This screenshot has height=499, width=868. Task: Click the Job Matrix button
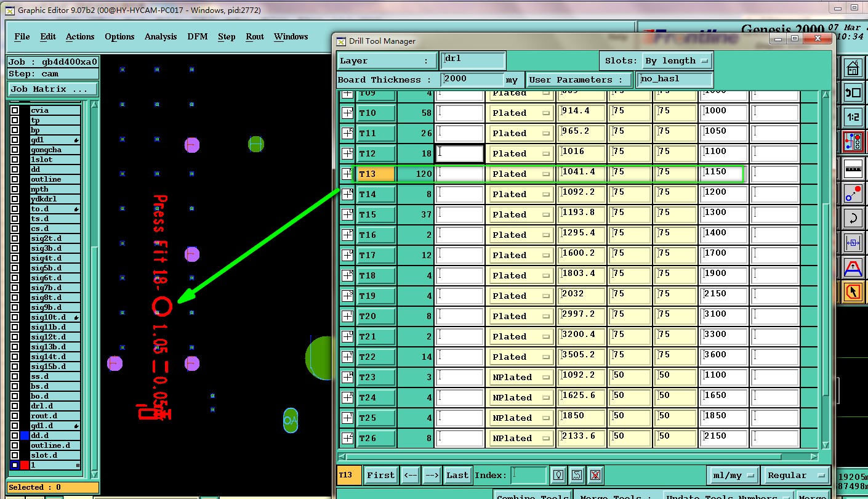tap(52, 89)
